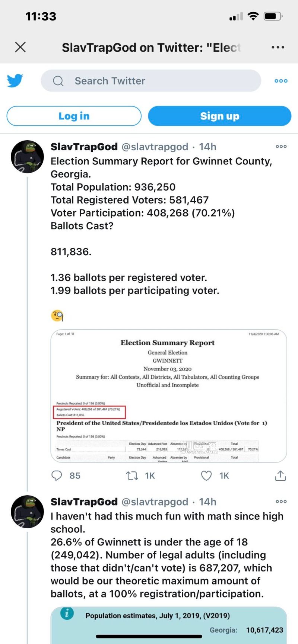Close the in-app browser with X icon

(x=20, y=47)
